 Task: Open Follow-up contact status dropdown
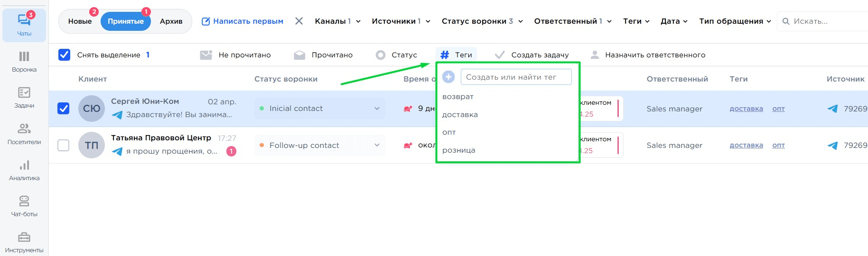[320, 145]
